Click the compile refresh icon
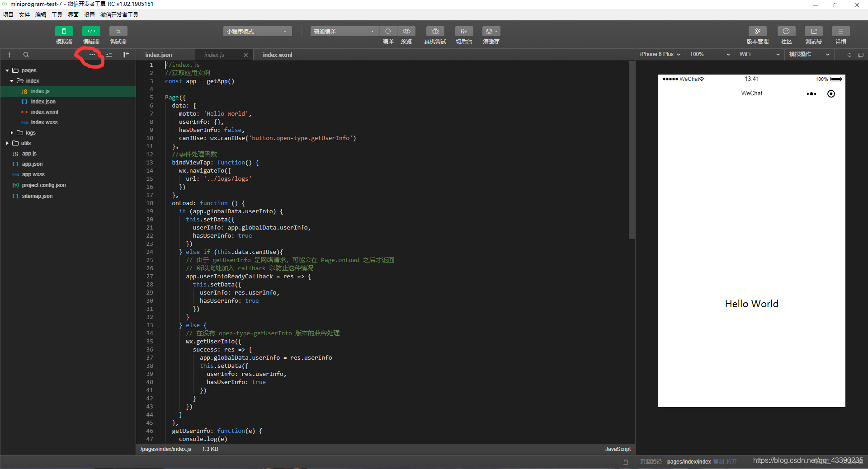The height and width of the screenshot is (469, 868). [388, 31]
